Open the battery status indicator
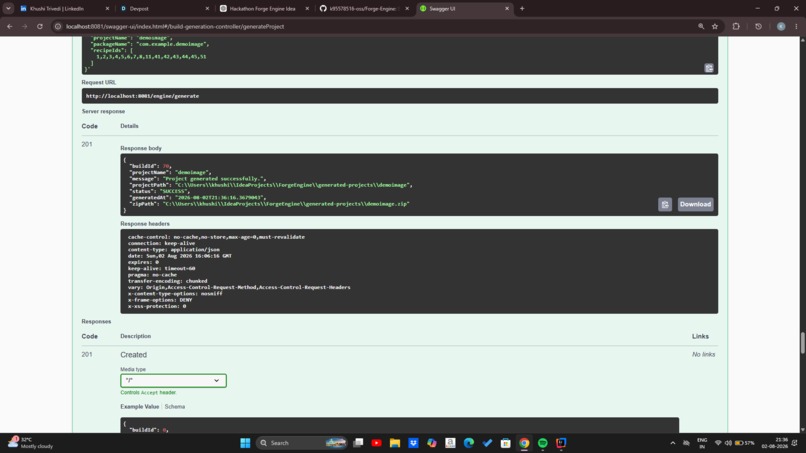The image size is (806, 453). 745,443
